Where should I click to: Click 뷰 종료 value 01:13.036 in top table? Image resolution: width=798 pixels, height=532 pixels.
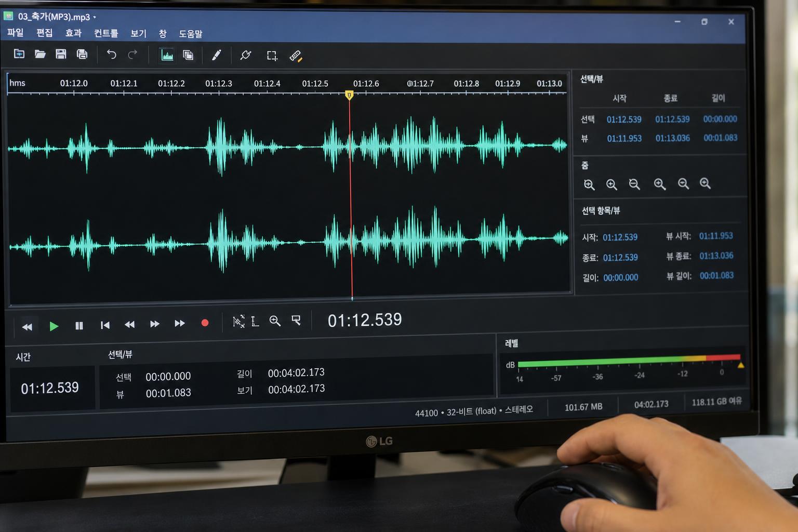(x=673, y=138)
